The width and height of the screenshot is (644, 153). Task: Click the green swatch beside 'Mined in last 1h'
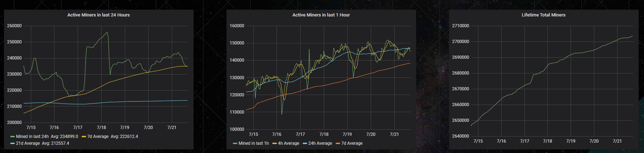pos(235,143)
